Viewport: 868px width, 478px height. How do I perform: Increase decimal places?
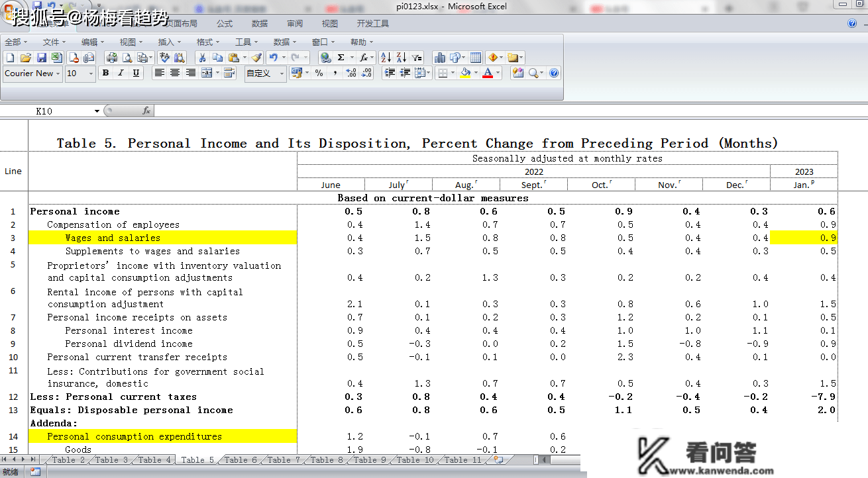point(351,73)
